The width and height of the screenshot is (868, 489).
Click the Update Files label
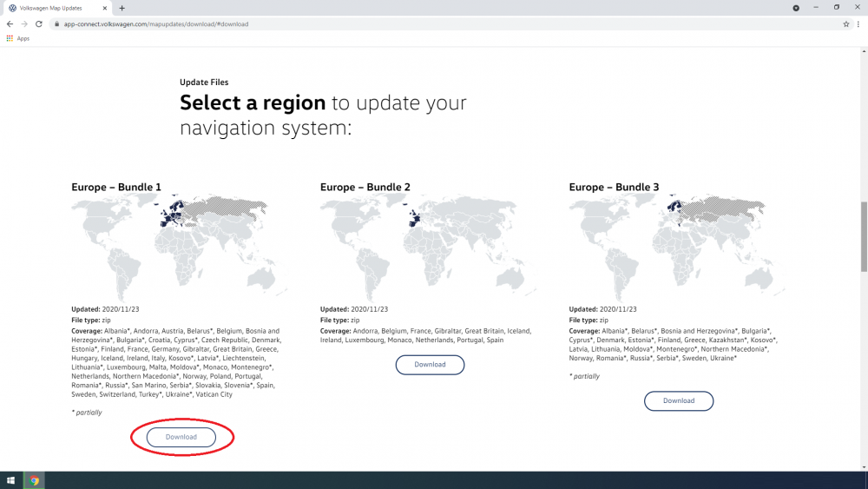[204, 82]
